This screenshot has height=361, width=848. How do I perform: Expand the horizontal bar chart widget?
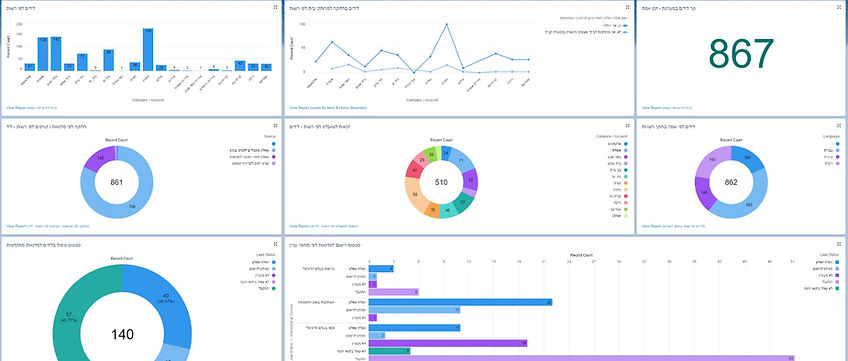coord(839,244)
